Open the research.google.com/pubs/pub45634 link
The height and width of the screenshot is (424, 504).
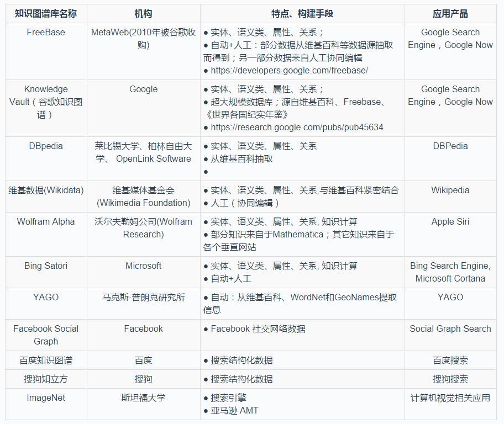coord(297,128)
